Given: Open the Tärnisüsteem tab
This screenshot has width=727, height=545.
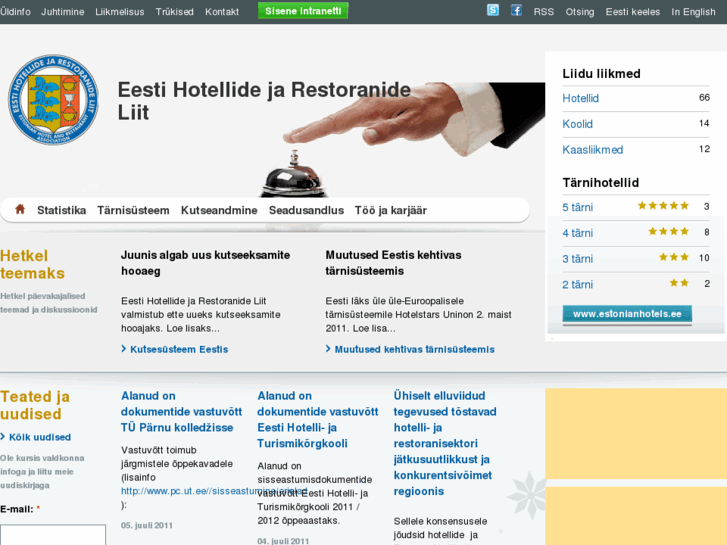Looking at the screenshot, I should click(133, 211).
